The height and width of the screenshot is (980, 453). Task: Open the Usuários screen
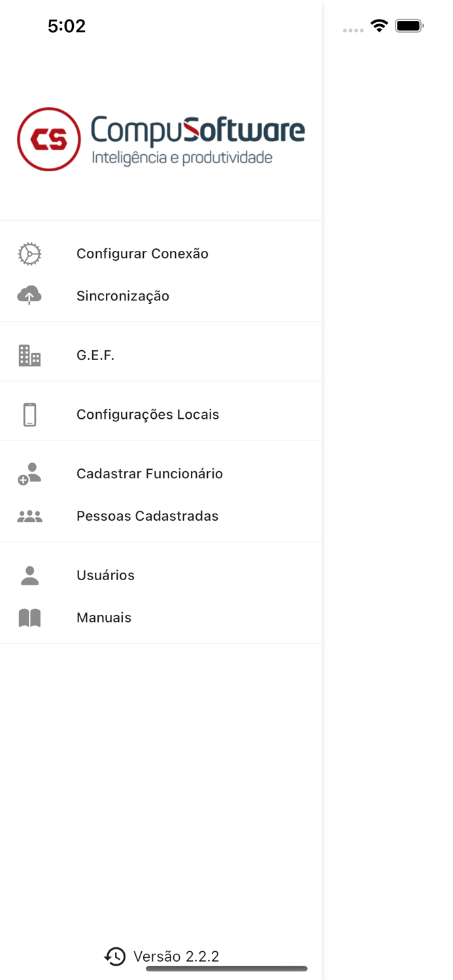pos(105,575)
